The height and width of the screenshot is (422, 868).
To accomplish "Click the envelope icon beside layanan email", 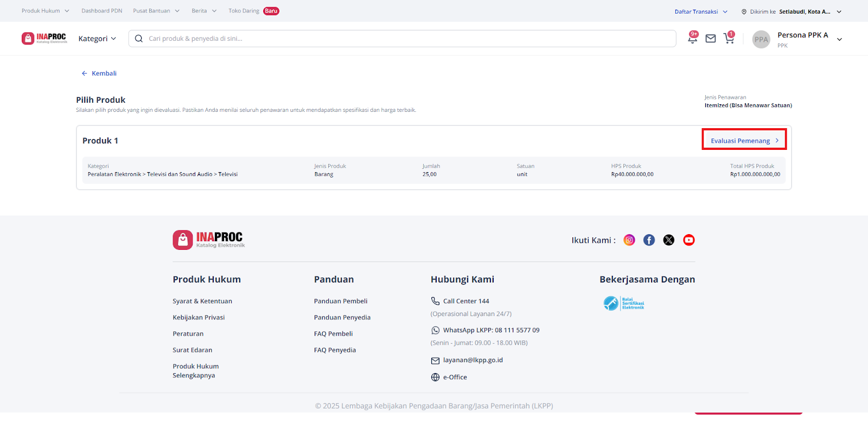I will click(x=435, y=361).
